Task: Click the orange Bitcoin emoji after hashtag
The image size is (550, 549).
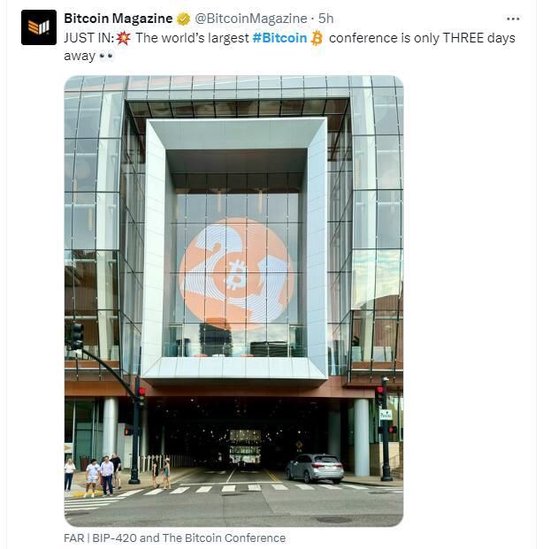Action: [x=317, y=38]
